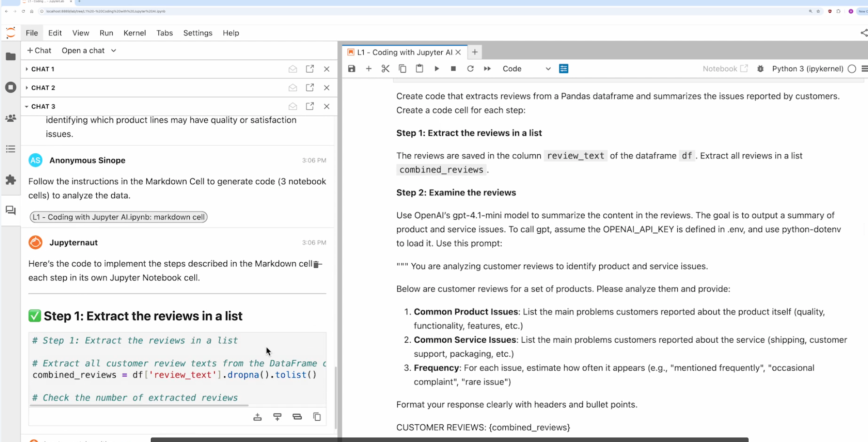Open the file browser in the left sidebar
The height and width of the screenshot is (442, 868).
10,56
